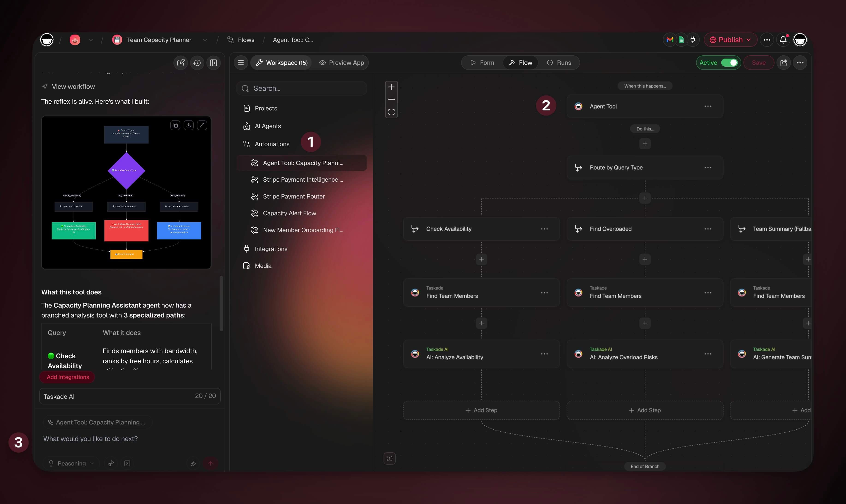
Task: Toggle the sidebar hamburger menu
Action: pyautogui.click(x=241, y=63)
